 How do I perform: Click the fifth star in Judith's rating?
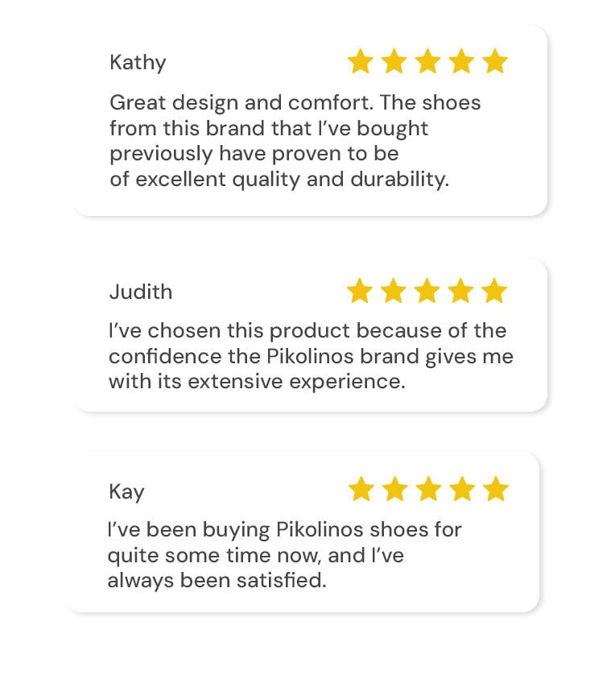click(x=494, y=291)
